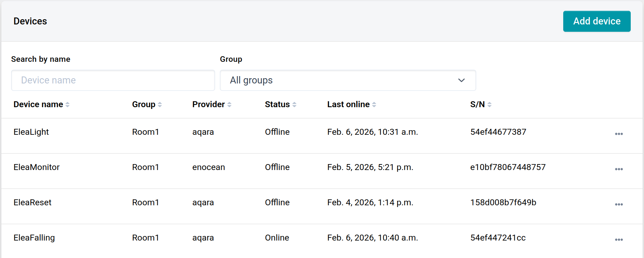Select the EleaMonitor device name
This screenshot has height=258, width=644.
(37, 167)
